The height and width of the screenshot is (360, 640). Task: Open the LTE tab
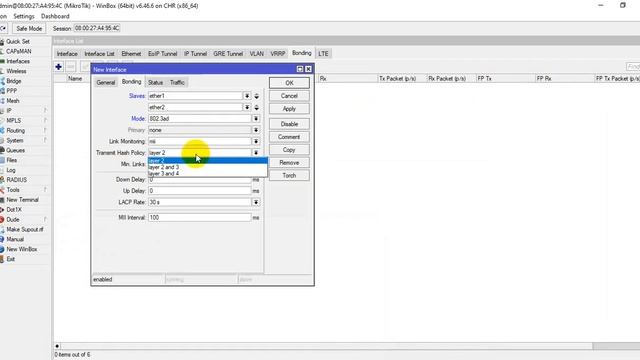coord(323,53)
